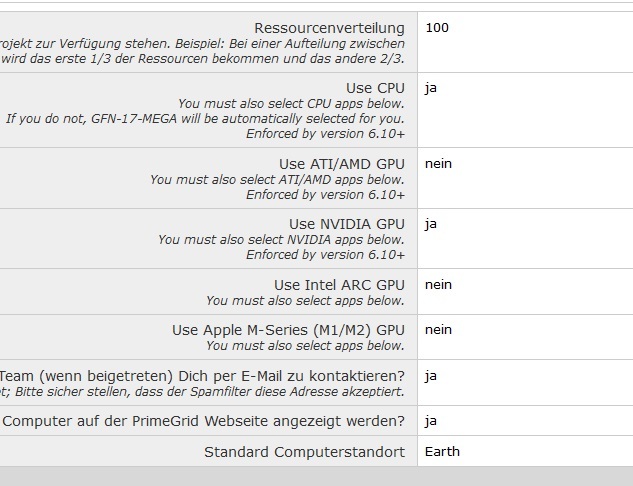The image size is (633, 486).
Task: Click the 'ja' value for PrimeGrid Webseite display row
Action: 431,421
